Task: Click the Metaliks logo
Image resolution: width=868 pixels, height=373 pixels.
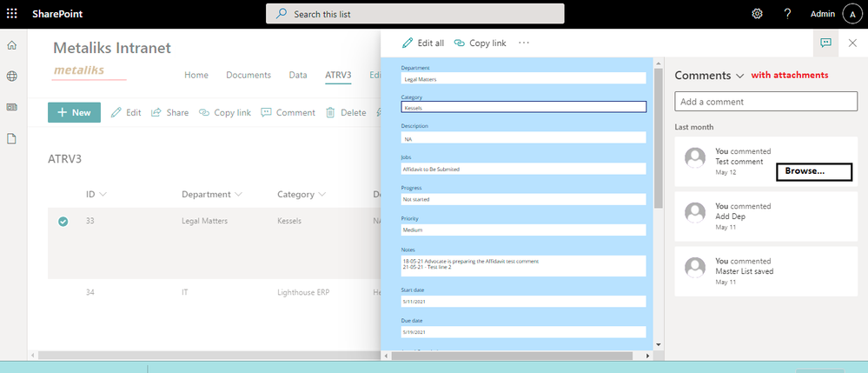Action: tap(89, 71)
